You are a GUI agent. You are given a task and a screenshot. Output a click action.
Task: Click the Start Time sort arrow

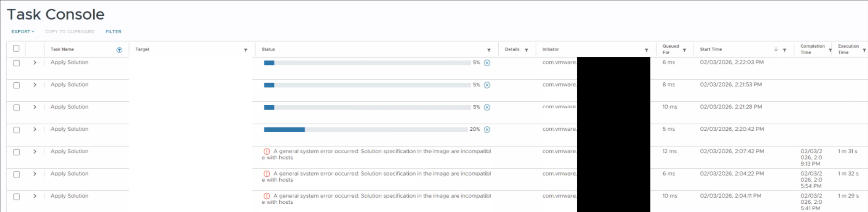pyautogui.click(x=776, y=49)
